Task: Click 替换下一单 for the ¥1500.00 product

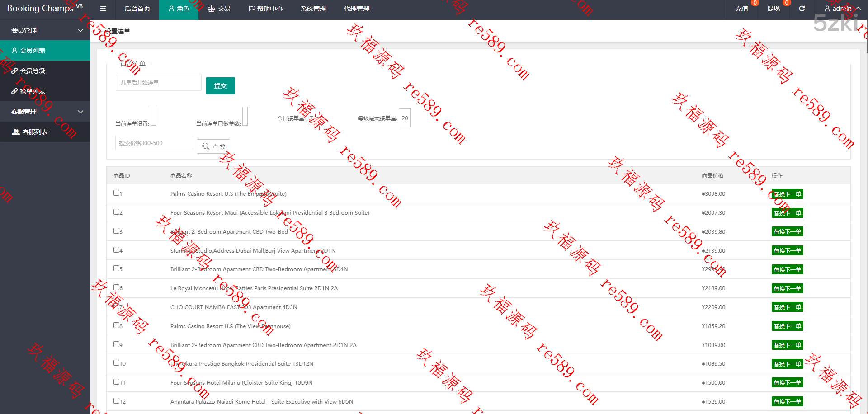Action: [787, 382]
